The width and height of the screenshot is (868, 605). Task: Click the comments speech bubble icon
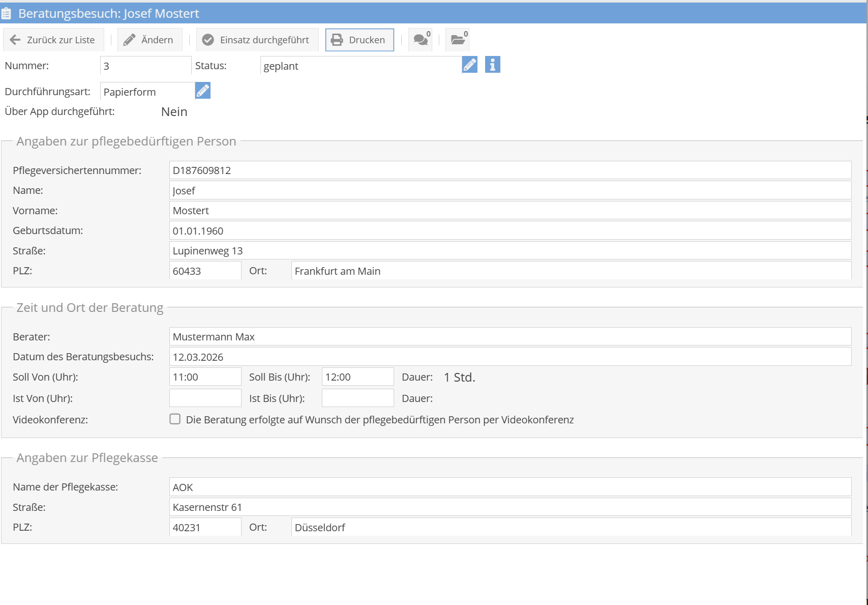(x=421, y=40)
